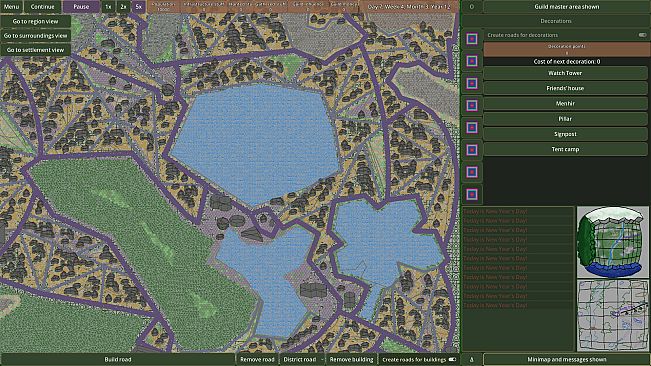Open the District road dropdown
The height and width of the screenshot is (366, 651).
(302, 359)
